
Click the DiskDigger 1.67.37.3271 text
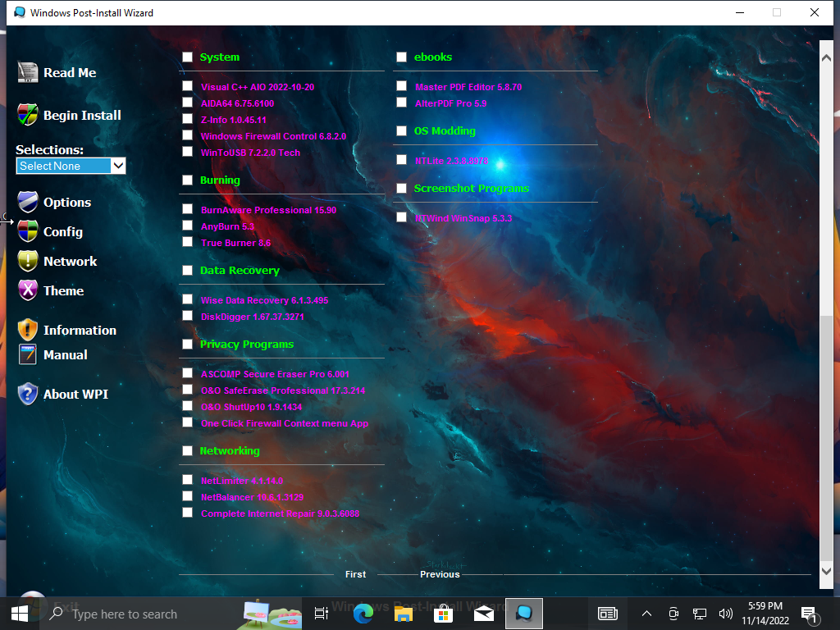(x=253, y=317)
